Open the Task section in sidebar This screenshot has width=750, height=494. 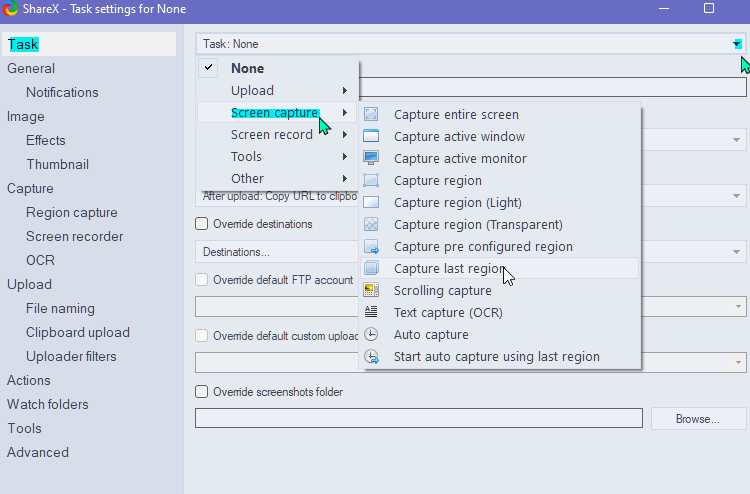[x=89, y=44]
